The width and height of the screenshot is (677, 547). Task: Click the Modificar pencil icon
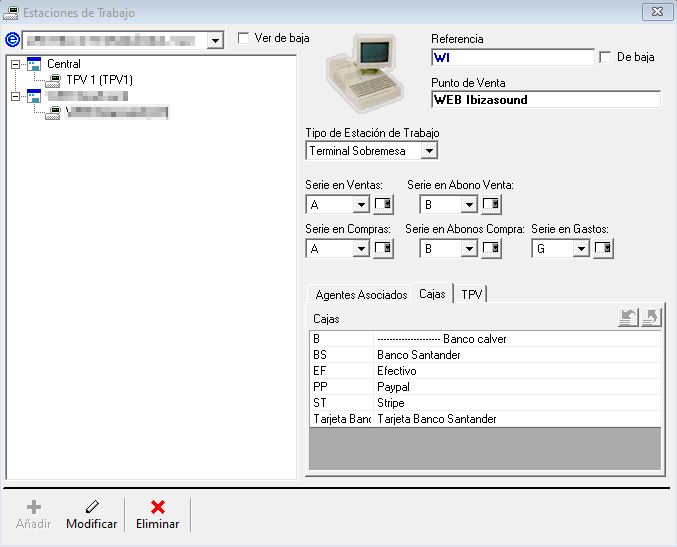(x=91, y=507)
